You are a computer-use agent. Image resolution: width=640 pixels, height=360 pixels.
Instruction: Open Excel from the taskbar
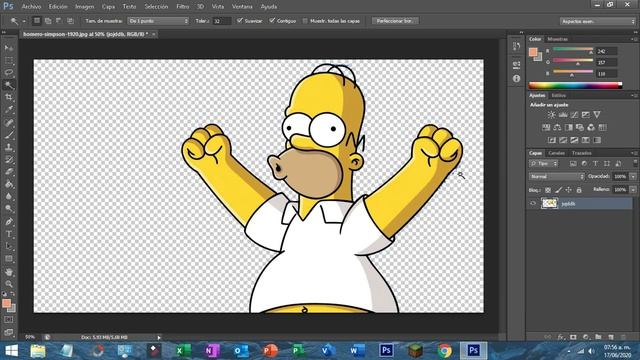182,351
